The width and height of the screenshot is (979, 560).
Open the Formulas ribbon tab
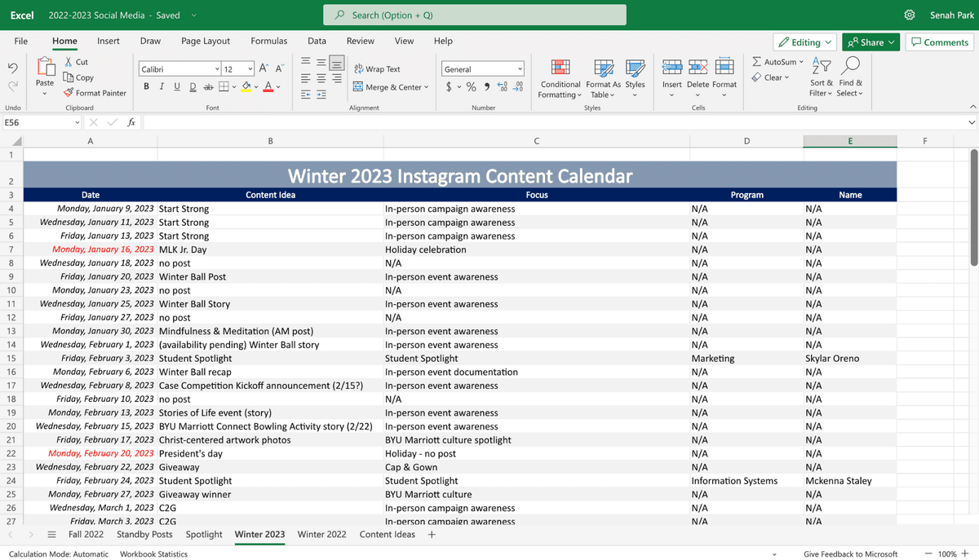pyautogui.click(x=268, y=41)
